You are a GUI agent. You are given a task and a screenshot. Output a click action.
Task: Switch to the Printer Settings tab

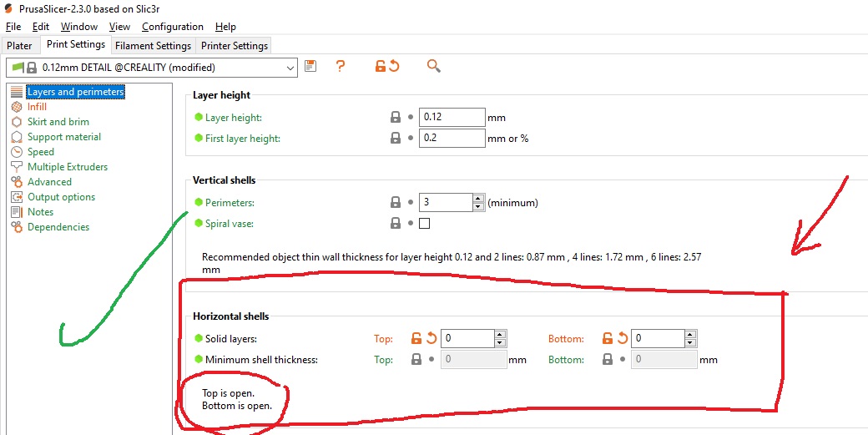point(235,45)
